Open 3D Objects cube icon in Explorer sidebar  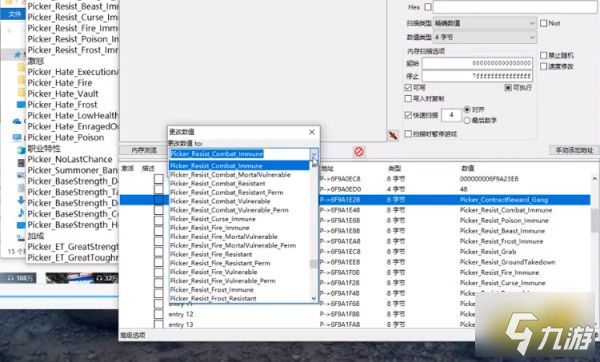[21, 150]
